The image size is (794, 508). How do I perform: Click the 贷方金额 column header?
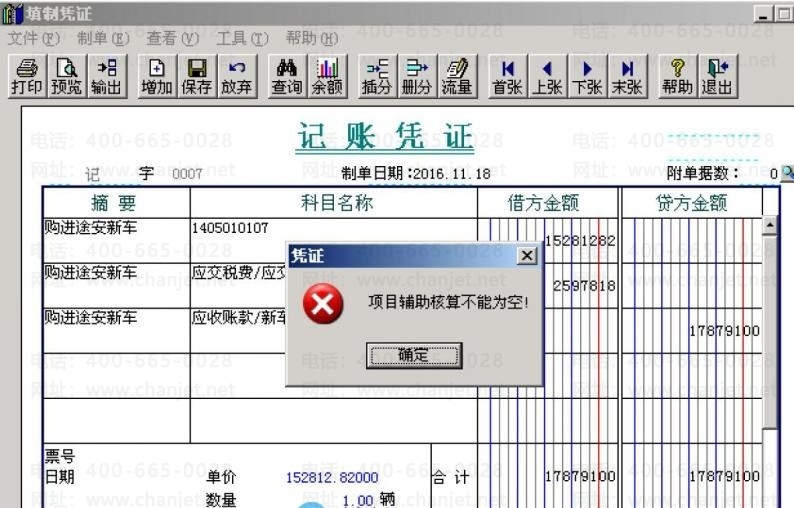(691, 203)
